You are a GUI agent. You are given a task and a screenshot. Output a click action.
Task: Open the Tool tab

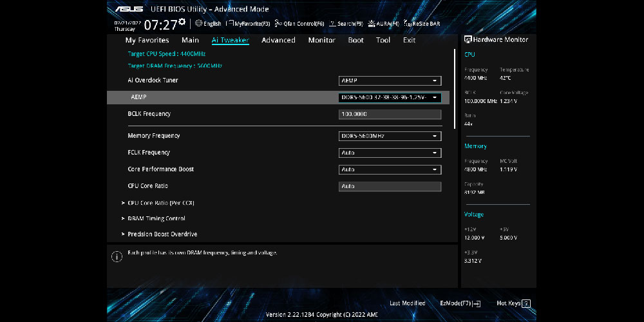click(x=383, y=40)
